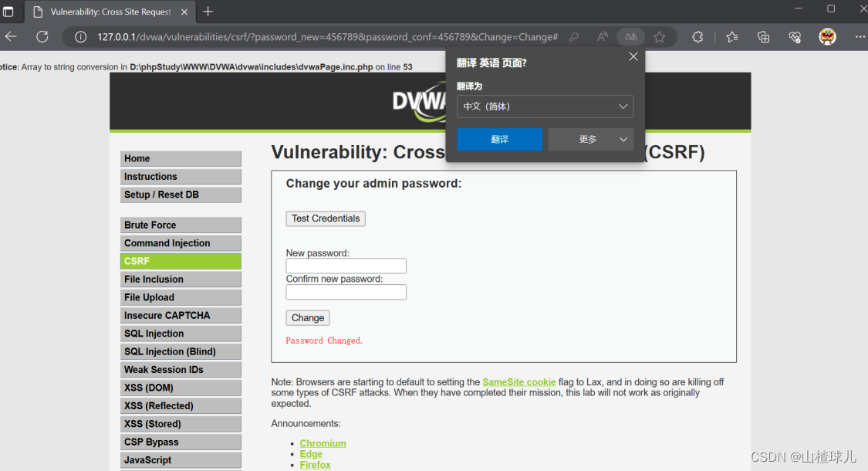Expand the 更多 options dropdown
The height and width of the screenshot is (471, 868).
[x=591, y=139]
